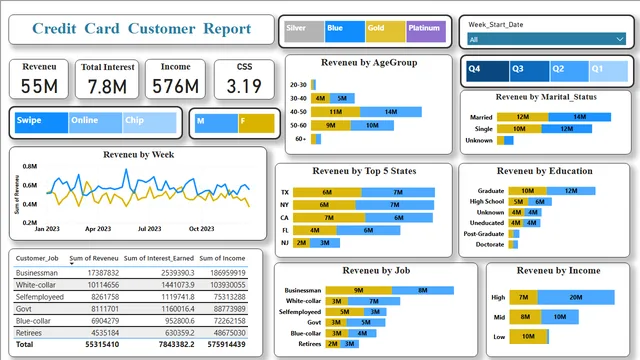Filter by quarter Q4
Image resolution: width=640 pixels, height=360 pixels.
coord(487,71)
